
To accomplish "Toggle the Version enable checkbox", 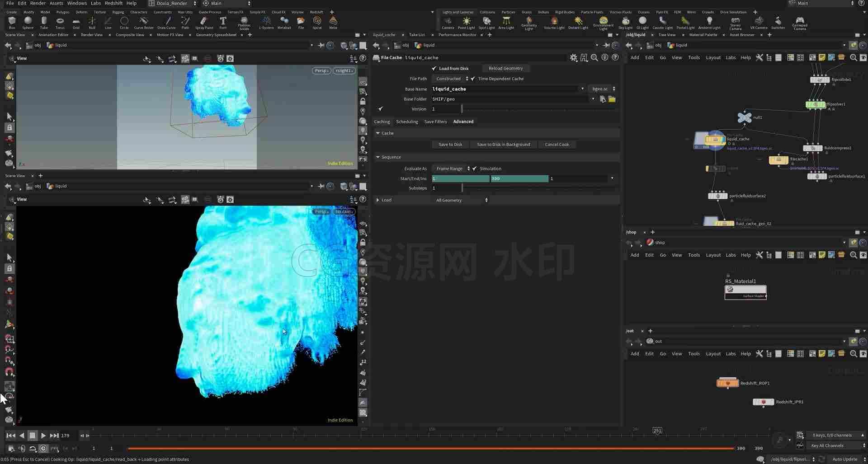I will click(x=381, y=109).
